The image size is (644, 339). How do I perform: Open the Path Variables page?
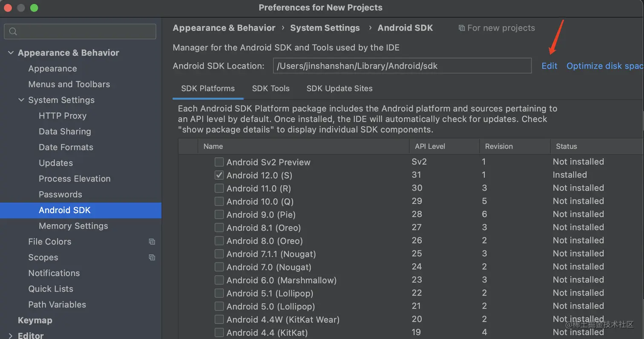[57, 305]
